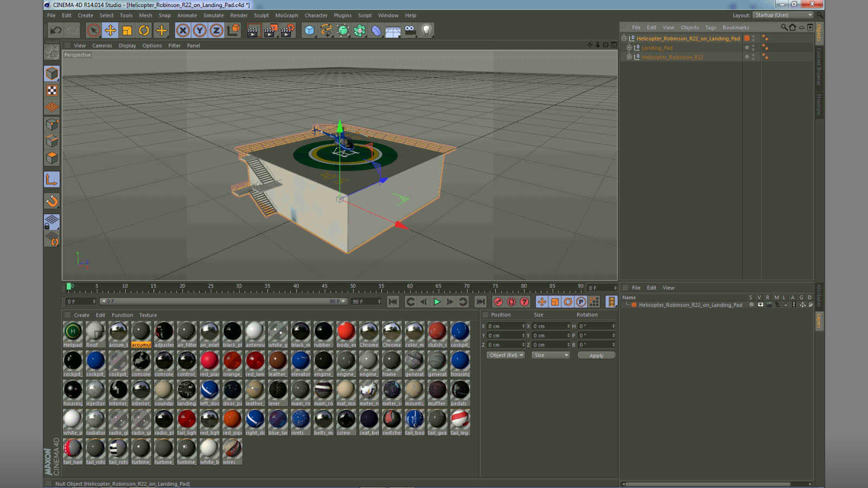Click Apply button in coordinates
The image size is (868, 488).
click(x=596, y=356)
